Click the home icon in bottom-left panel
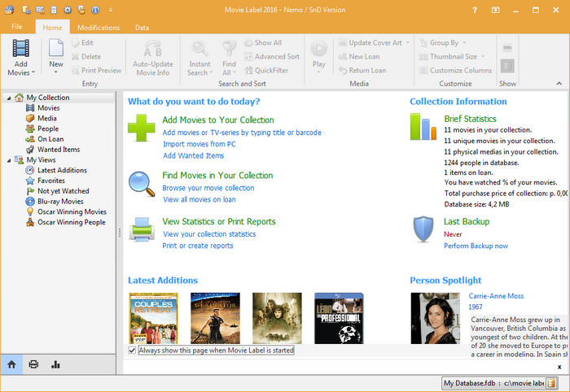 click(11, 364)
